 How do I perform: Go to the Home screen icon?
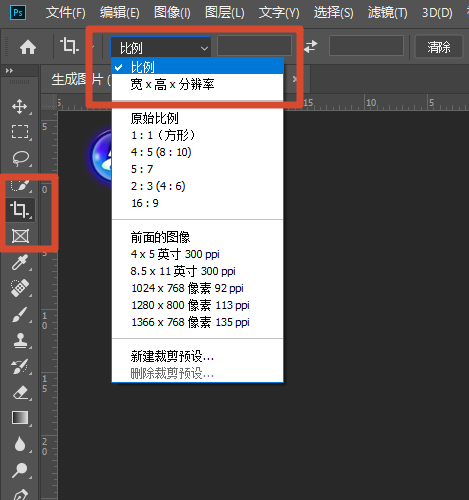(28, 47)
